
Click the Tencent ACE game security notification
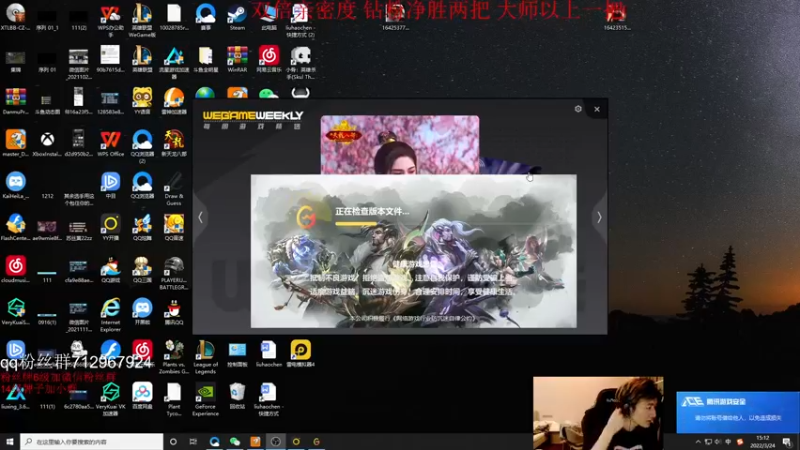click(x=738, y=412)
